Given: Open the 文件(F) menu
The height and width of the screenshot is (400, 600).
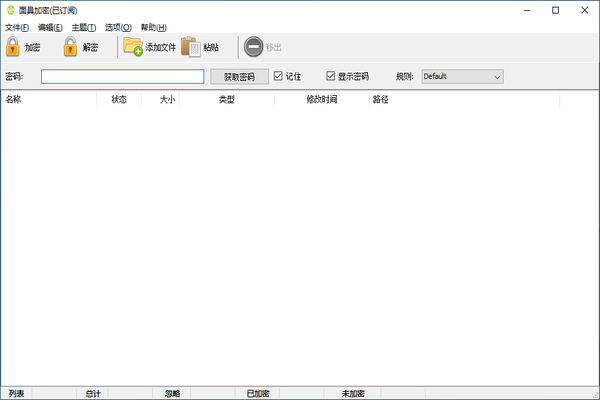Looking at the screenshot, I should coord(17,28).
